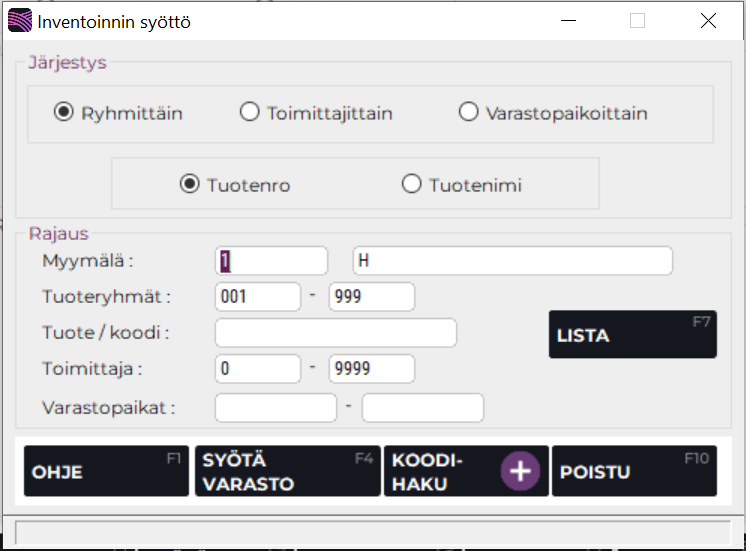
Task: Click the Toimittaja end field 9999
Action: click(371, 369)
